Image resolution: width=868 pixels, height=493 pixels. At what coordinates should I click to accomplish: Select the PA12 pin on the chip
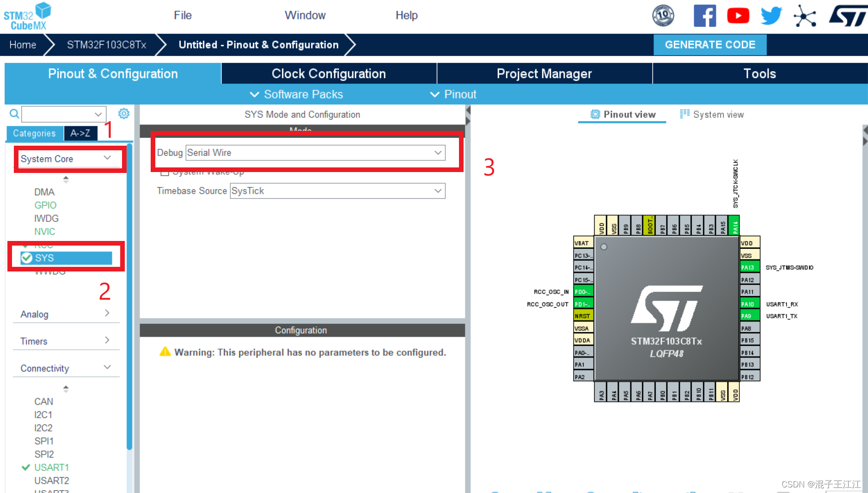coord(750,279)
